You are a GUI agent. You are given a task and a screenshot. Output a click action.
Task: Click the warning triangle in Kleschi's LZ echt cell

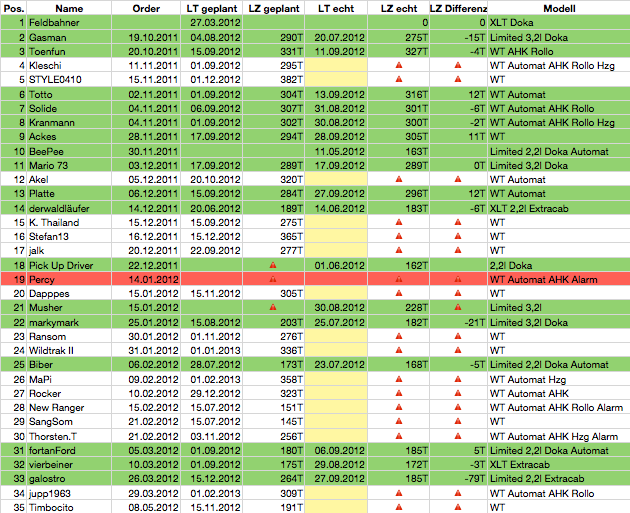(x=399, y=65)
